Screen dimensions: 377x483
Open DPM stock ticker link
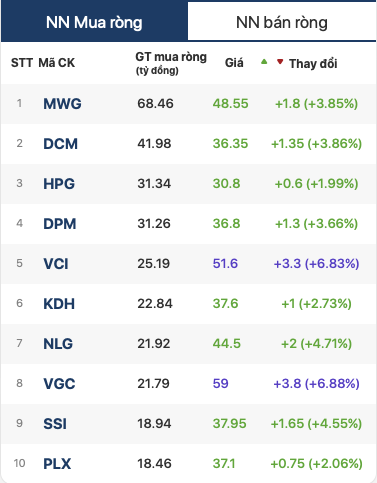click(x=60, y=224)
